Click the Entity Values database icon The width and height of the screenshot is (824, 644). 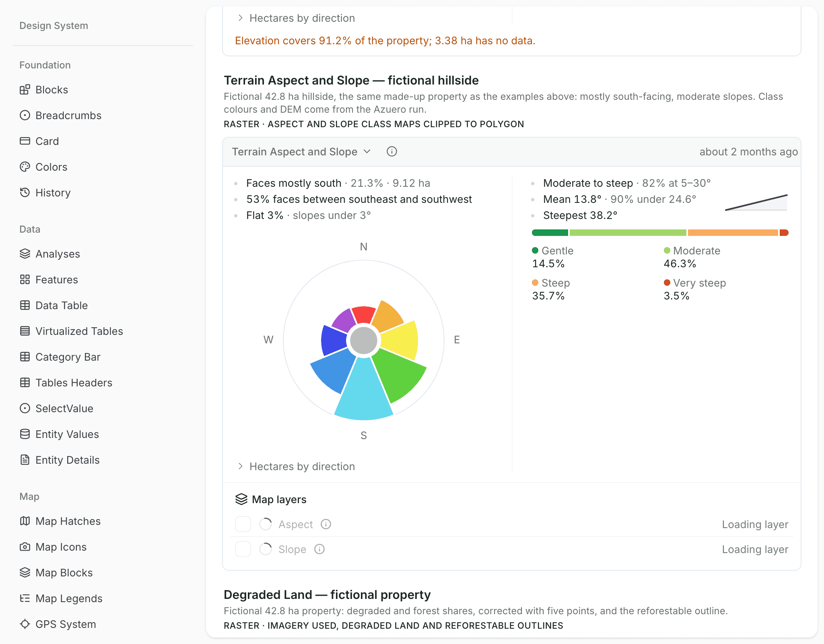click(25, 434)
